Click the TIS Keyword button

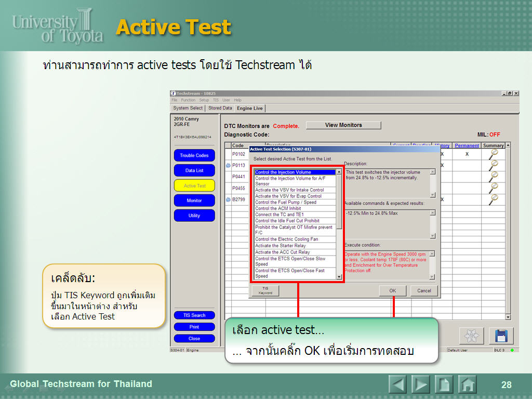(x=265, y=291)
